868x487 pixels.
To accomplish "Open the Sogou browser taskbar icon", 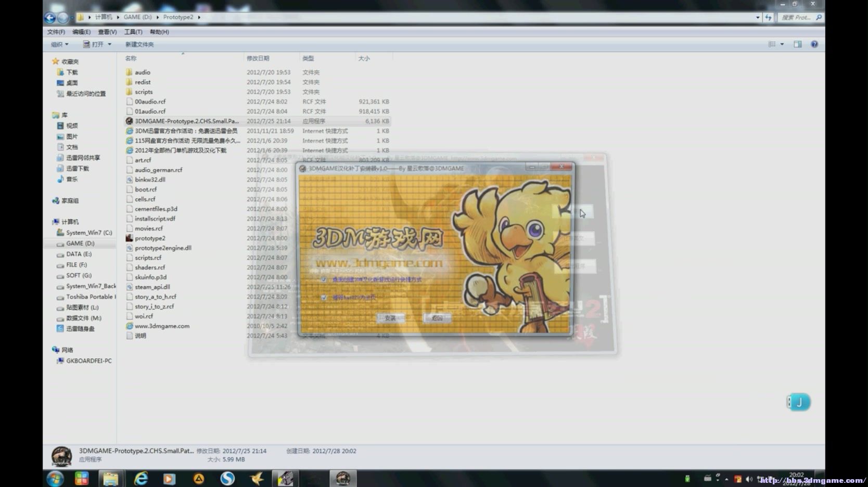I will point(227,479).
